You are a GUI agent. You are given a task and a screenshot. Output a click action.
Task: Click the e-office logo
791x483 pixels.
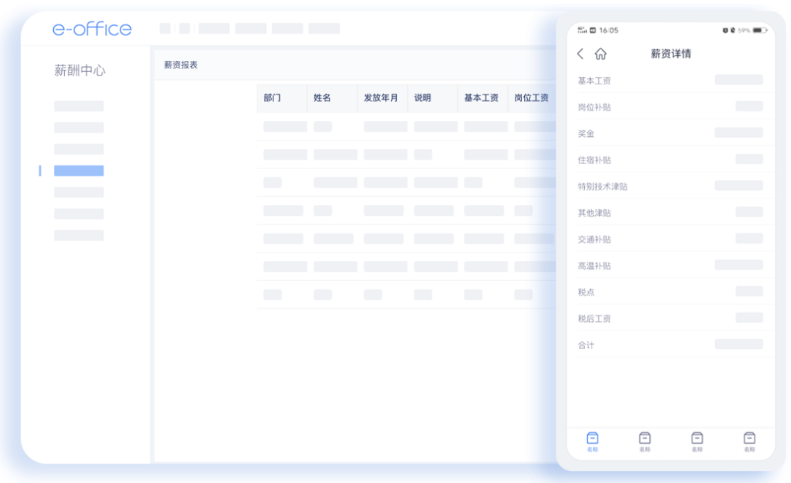point(92,29)
